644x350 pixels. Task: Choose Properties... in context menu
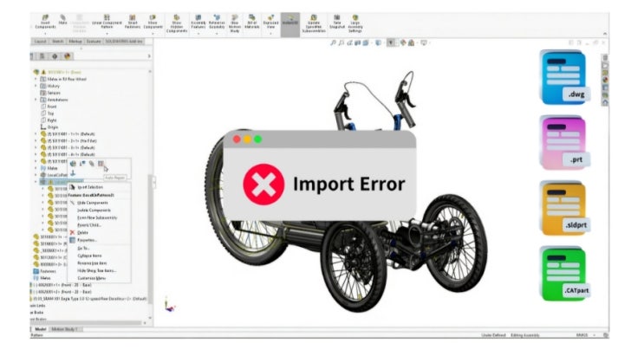point(87,240)
